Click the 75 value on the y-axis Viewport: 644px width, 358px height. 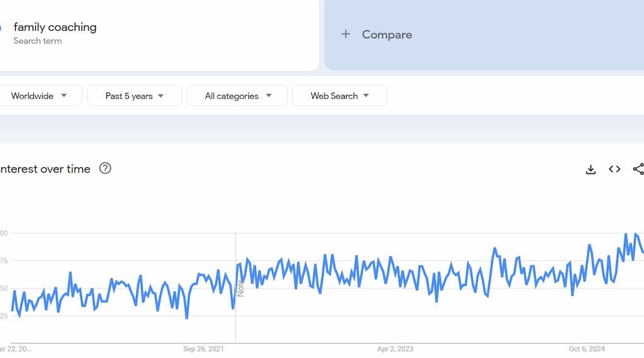[x=4, y=261]
